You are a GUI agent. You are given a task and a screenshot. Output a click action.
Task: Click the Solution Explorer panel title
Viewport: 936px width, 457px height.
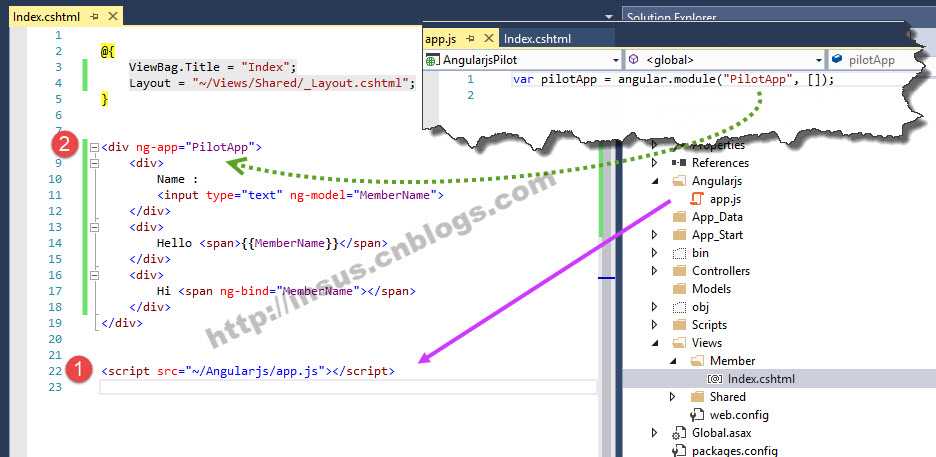coord(671,17)
